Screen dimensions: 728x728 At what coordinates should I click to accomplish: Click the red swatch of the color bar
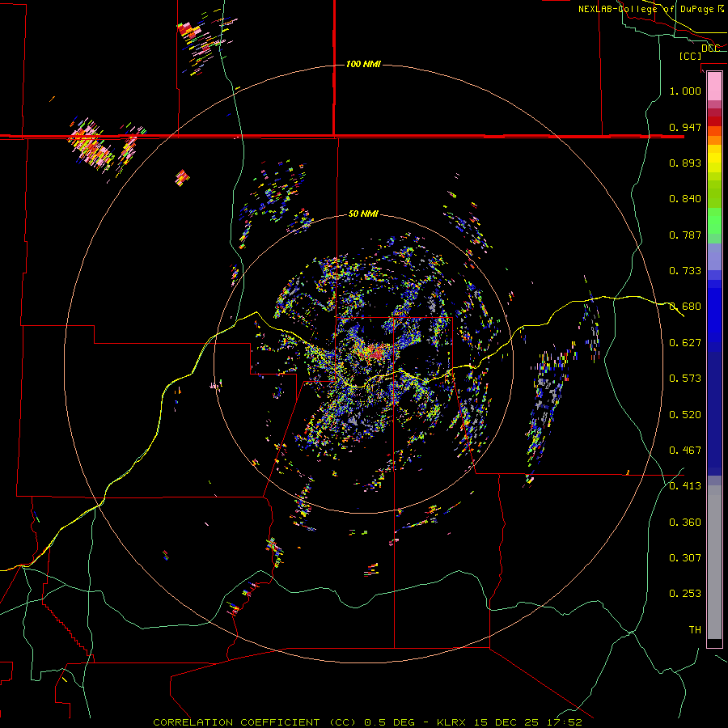point(714,121)
